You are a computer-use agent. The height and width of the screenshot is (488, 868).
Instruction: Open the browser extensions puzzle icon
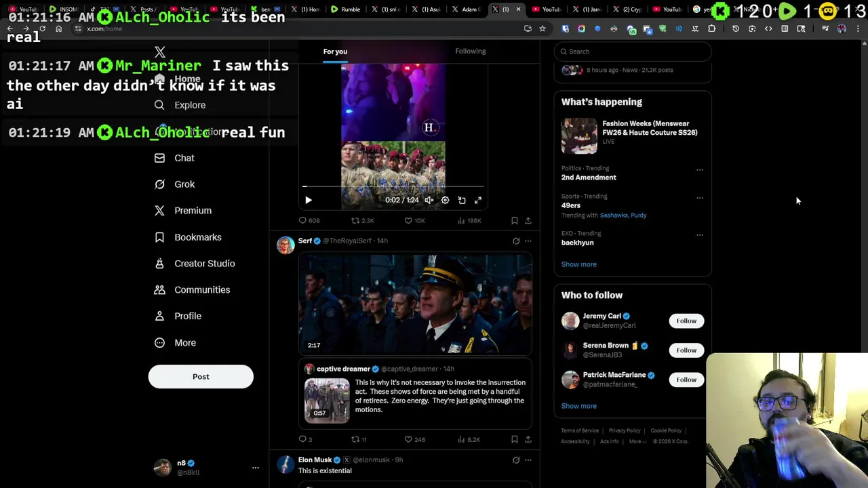tap(712, 28)
